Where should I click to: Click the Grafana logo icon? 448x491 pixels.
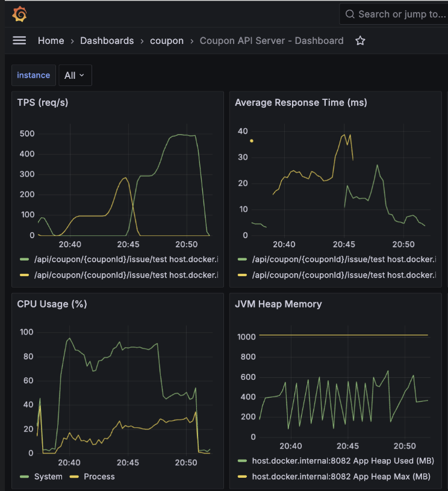point(19,14)
